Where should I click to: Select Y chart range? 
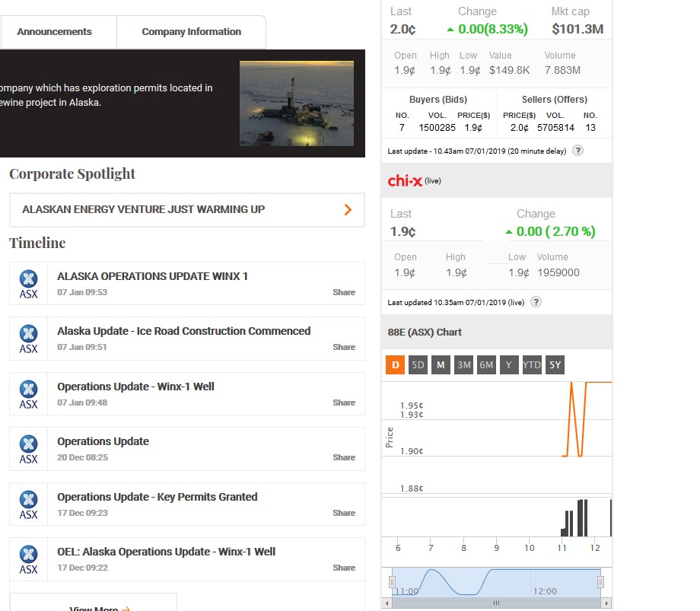[x=509, y=365]
